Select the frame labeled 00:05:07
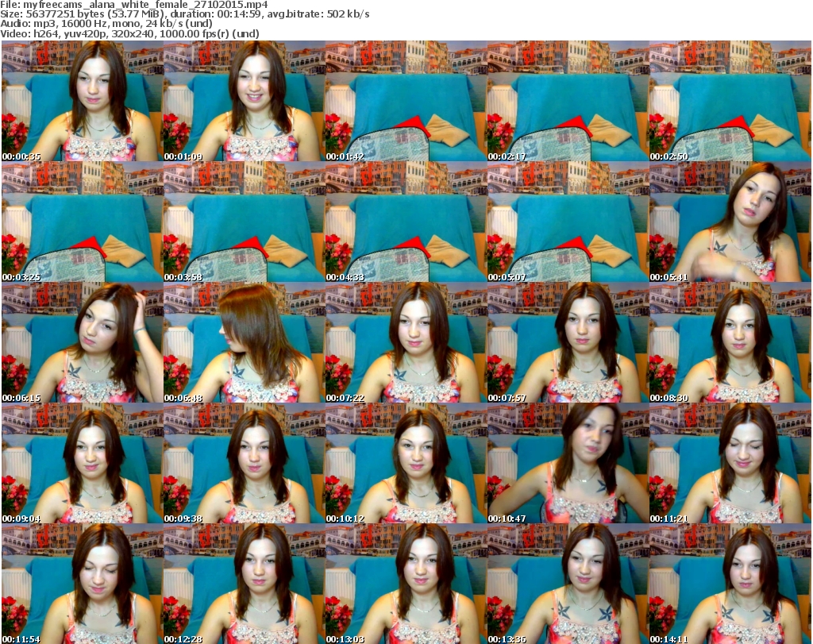 point(568,222)
